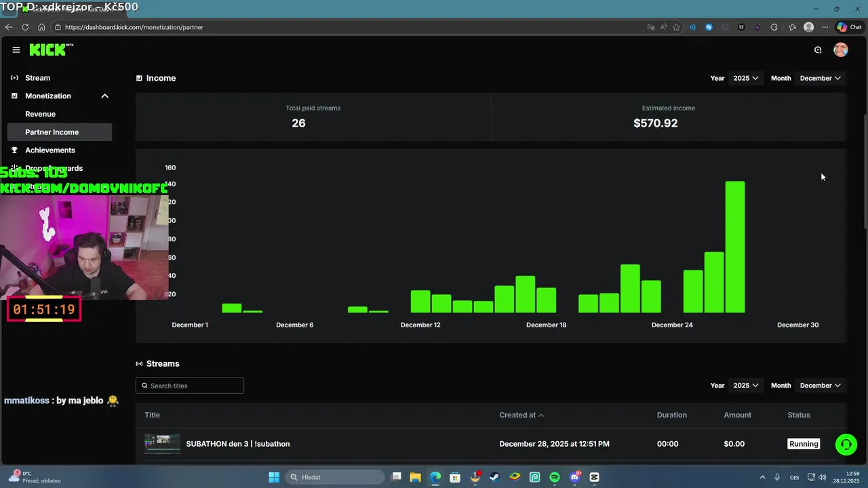Open the Kick hamburger menu
This screenshot has height=488, width=868.
click(16, 49)
